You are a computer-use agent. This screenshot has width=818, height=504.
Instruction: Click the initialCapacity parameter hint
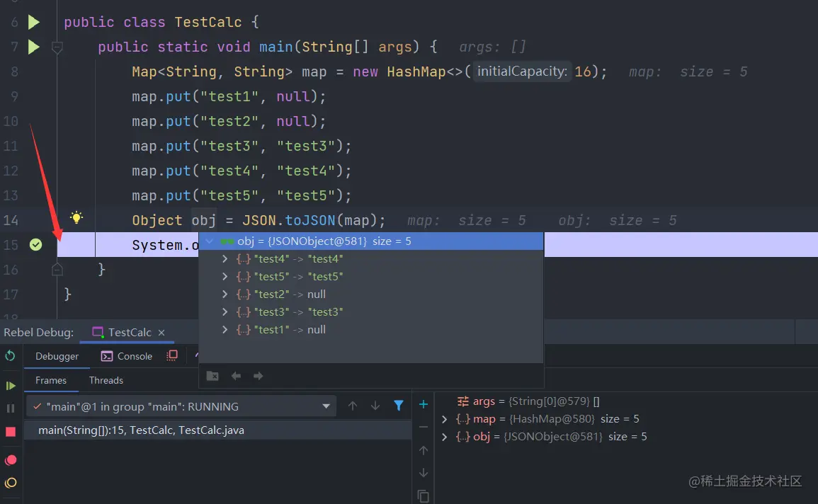(522, 71)
